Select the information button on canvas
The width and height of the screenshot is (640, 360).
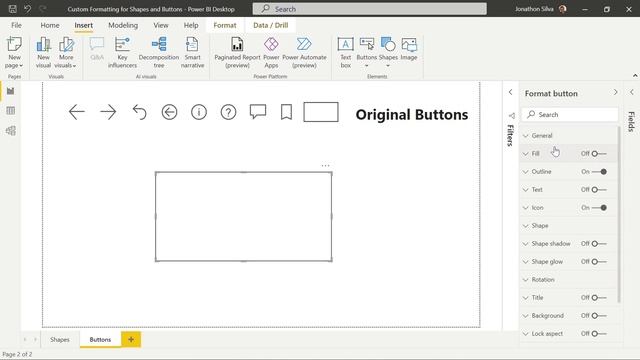tap(199, 112)
